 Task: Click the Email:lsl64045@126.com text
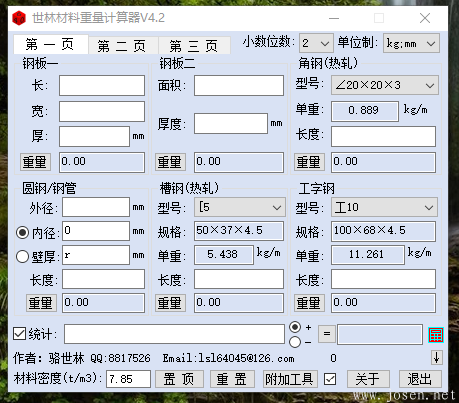pos(228,359)
